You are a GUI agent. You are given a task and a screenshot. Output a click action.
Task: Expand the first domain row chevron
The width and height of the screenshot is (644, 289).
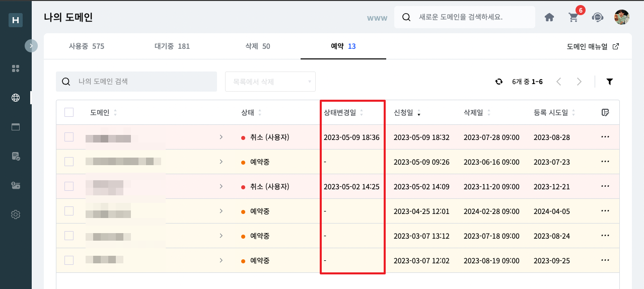click(x=221, y=137)
